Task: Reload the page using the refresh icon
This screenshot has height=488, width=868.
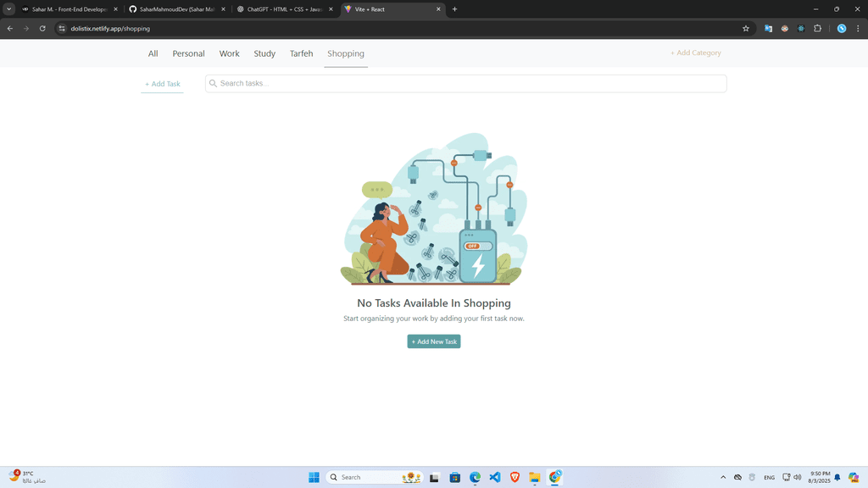Action: click(x=42, y=28)
